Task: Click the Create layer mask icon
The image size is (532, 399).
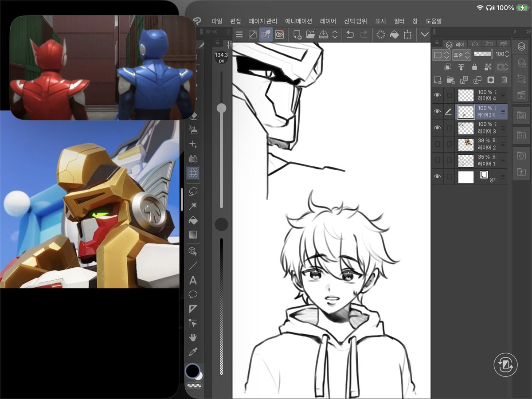Action: [491, 80]
